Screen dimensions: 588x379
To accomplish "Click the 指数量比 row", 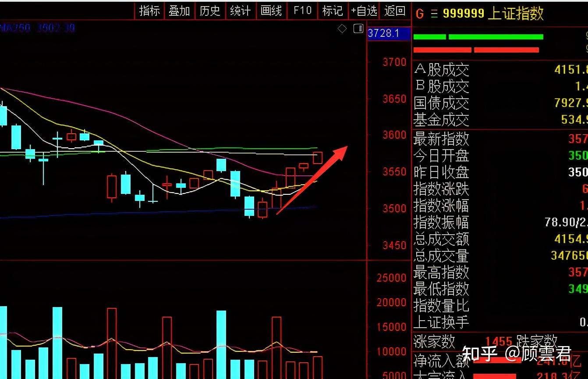I will coord(500,305).
